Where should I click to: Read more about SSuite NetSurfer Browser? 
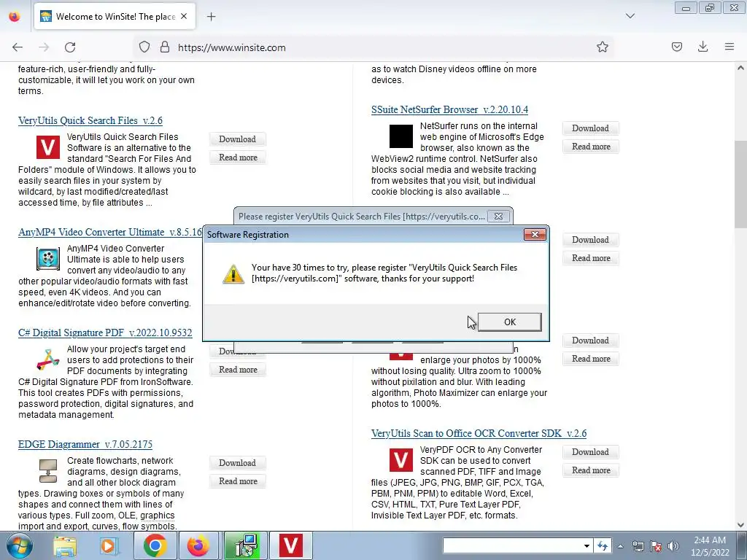591,146
